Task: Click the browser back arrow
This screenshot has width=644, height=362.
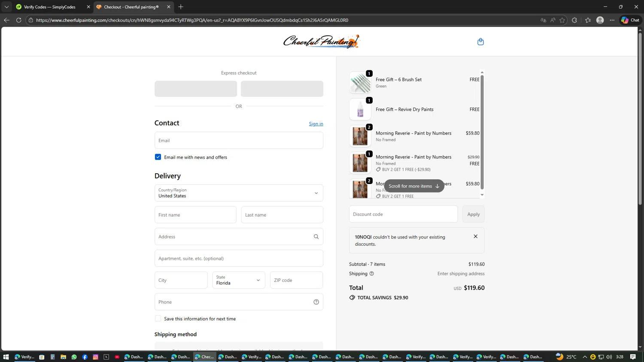Action: pos(6,20)
